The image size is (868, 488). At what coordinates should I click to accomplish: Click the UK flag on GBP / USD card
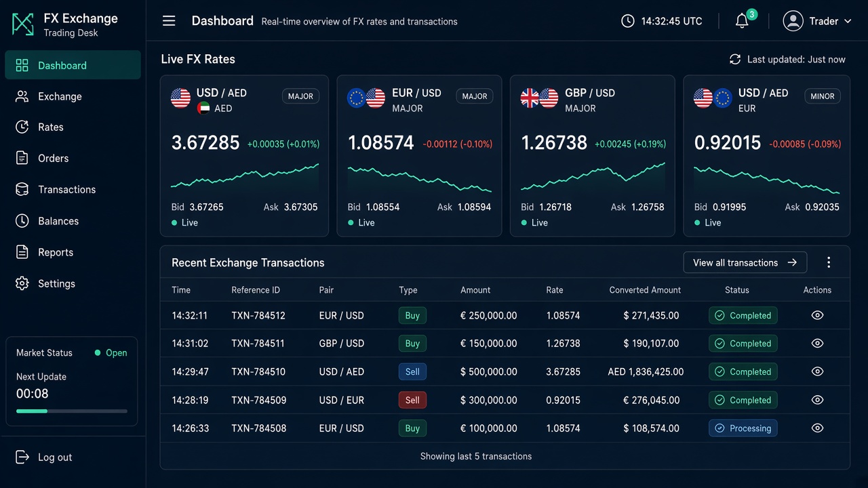click(530, 98)
